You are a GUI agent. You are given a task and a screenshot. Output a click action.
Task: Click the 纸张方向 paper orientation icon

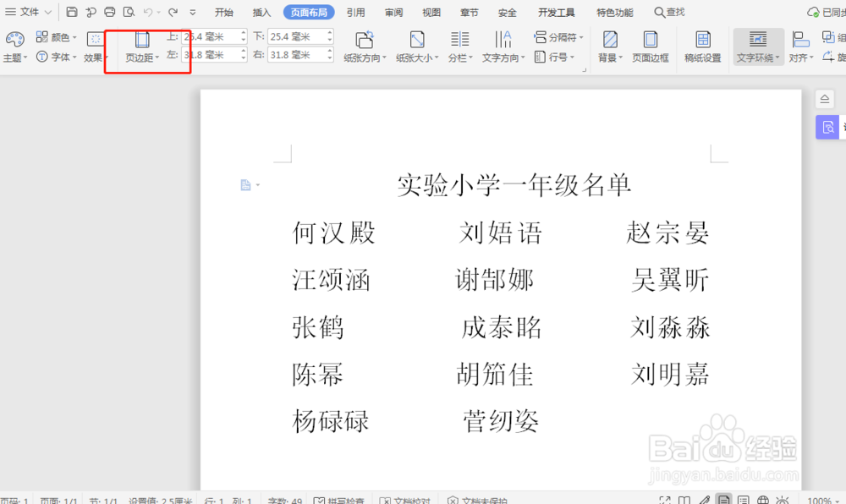tap(364, 40)
